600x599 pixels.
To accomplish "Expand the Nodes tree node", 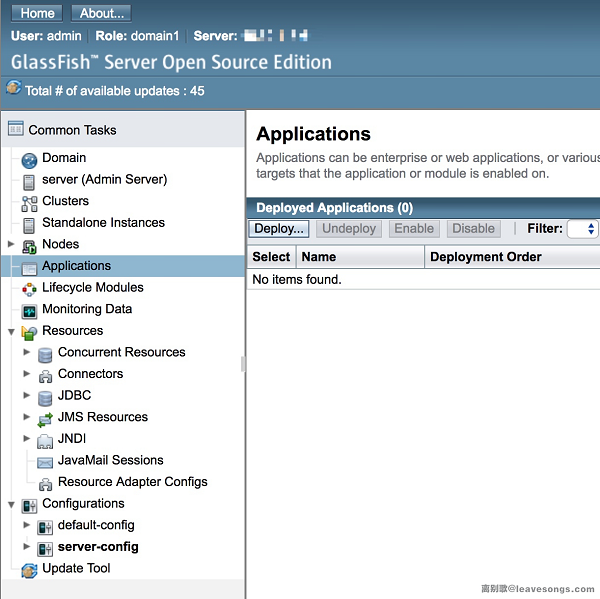I will coord(11,244).
